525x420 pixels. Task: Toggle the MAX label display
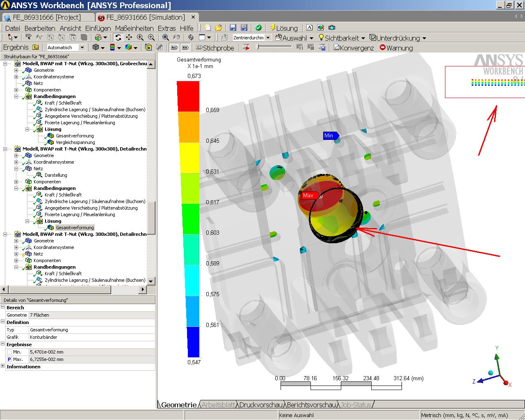click(x=174, y=48)
